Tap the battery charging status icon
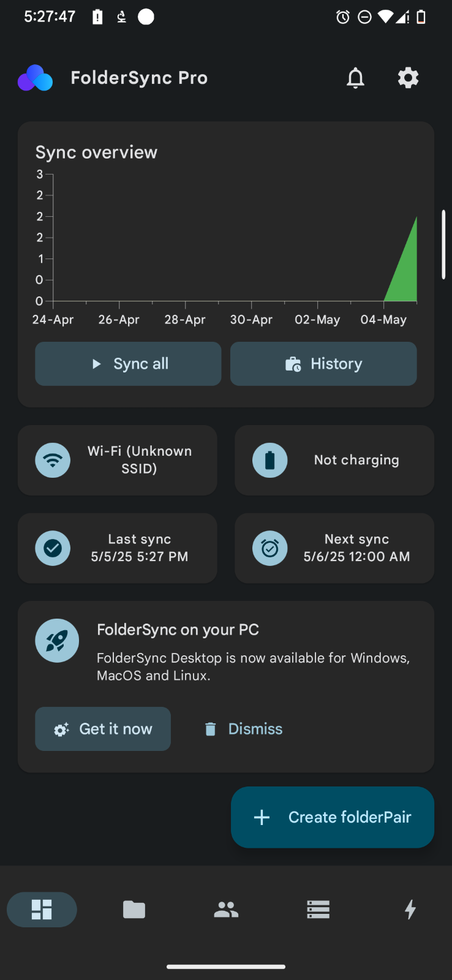The height and width of the screenshot is (980, 452). click(x=270, y=460)
